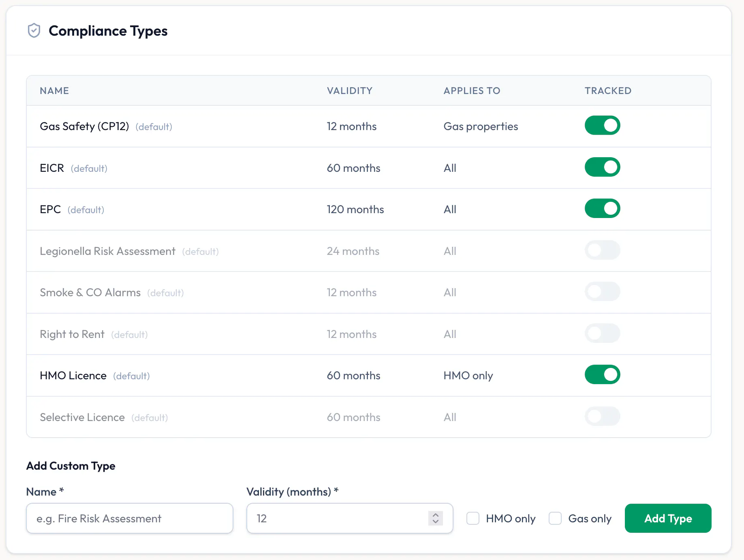This screenshot has height=560, width=744.
Task: Enable Selective Licence tracking
Action: click(602, 416)
